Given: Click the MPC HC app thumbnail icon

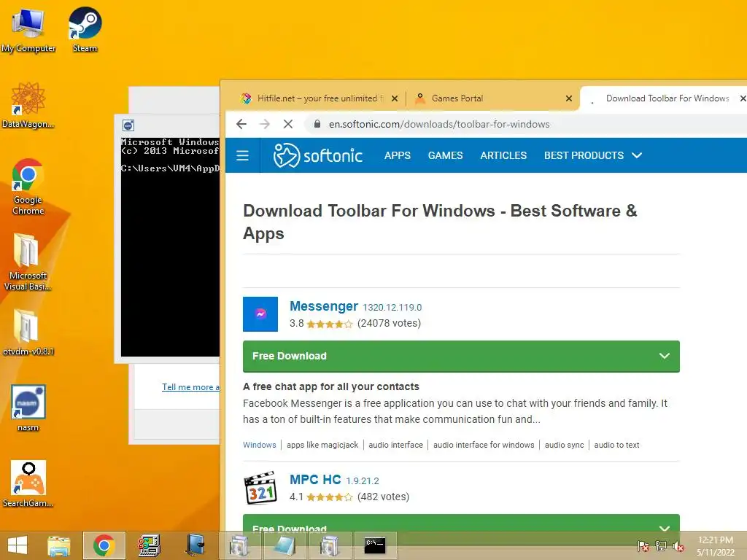Looking at the screenshot, I should 260,488.
